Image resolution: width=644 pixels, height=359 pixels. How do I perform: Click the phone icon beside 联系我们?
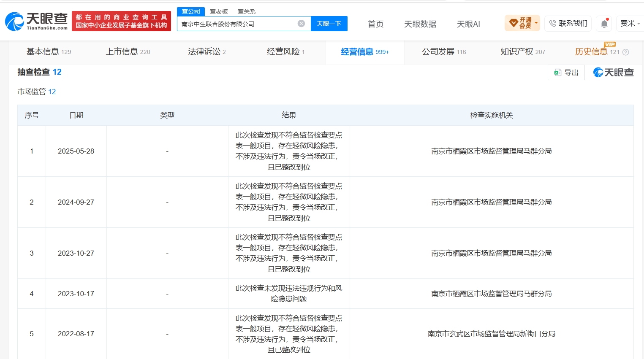tap(552, 24)
